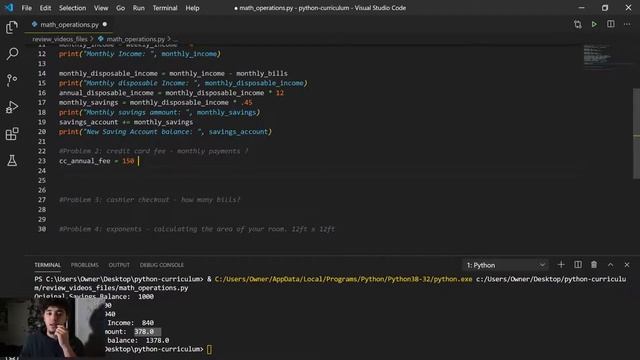Close the terminal panel

pyautogui.click(x=627, y=265)
